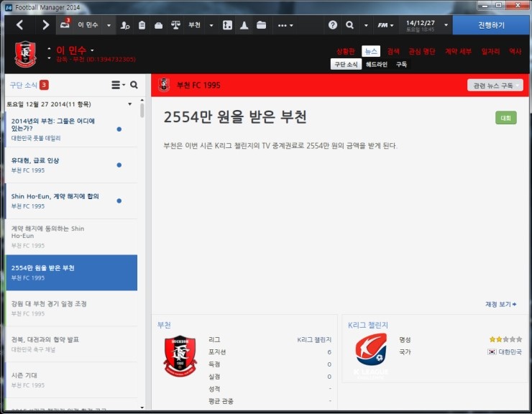Open the FM menu

coord(385,25)
